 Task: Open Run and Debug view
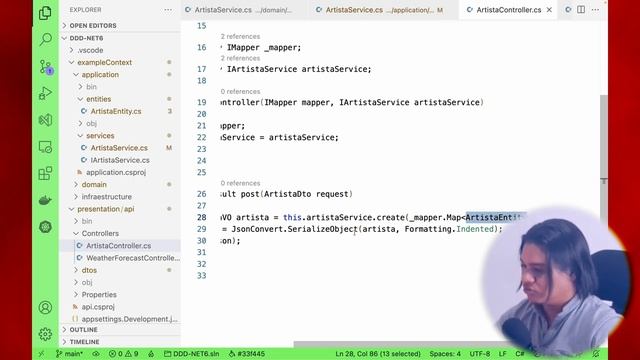(45, 93)
